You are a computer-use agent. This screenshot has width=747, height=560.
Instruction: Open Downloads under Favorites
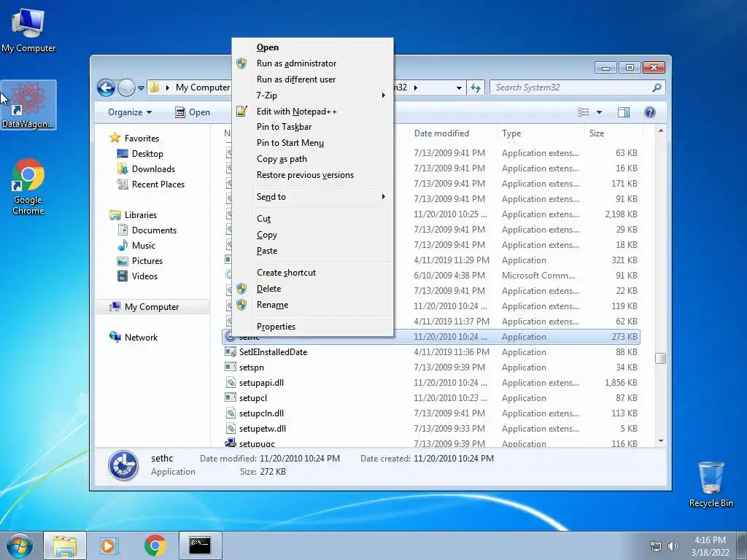pyautogui.click(x=153, y=169)
